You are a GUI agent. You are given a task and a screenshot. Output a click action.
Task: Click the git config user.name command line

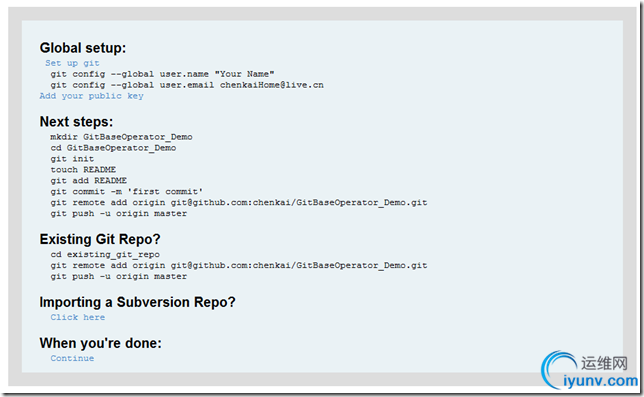(x=162, y=74)
